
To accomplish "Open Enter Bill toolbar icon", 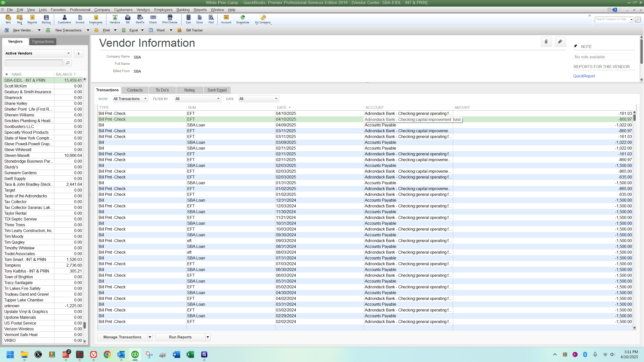I will (128, 19).
